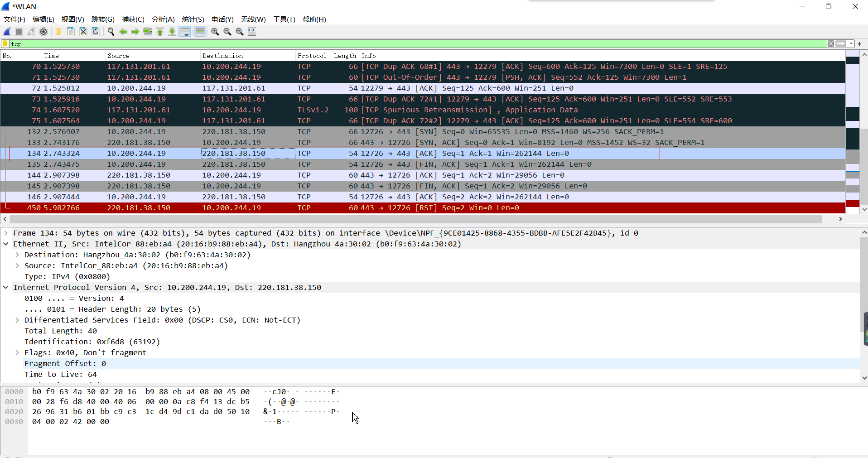This screenshot has height=458, width=868.
Task: Select packet 74 TLSv1.2 row
Action: (423, 110)
